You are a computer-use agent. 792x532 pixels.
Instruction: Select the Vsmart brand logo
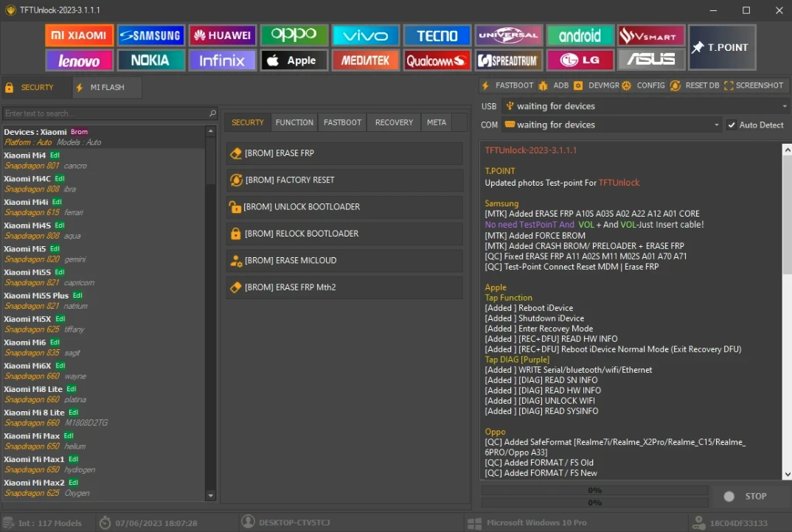click(651, 35)
